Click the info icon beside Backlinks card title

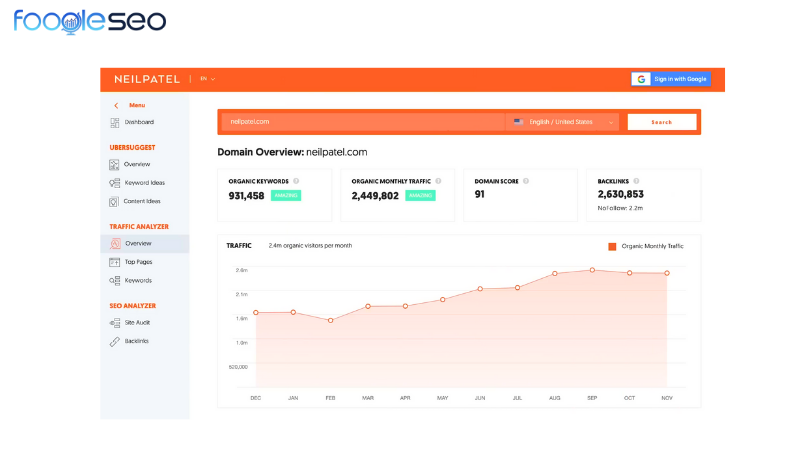coord(636,181)
